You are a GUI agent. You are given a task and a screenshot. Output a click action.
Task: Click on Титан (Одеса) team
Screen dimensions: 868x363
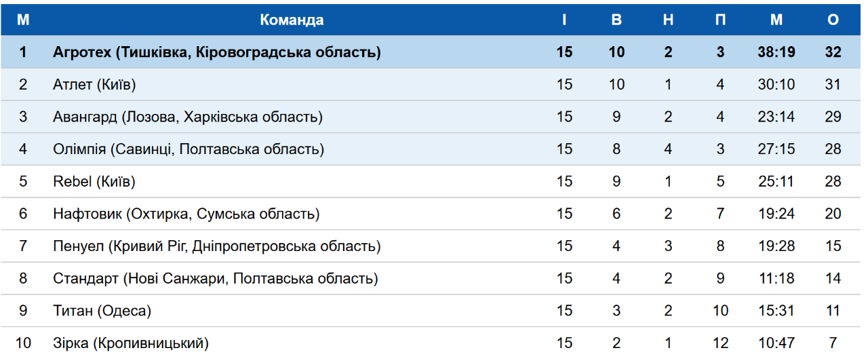tap(102, 311)
